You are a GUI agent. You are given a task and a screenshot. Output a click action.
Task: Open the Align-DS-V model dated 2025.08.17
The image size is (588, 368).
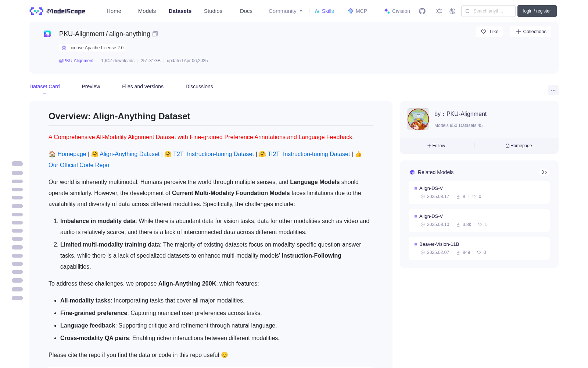(479, 192)
